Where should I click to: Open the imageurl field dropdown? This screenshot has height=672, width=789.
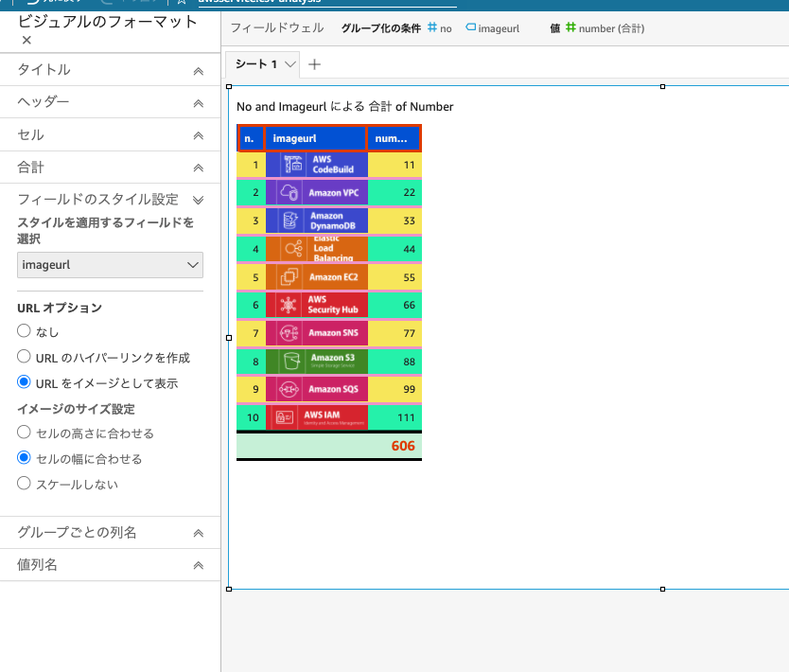(x=110, y=265)
